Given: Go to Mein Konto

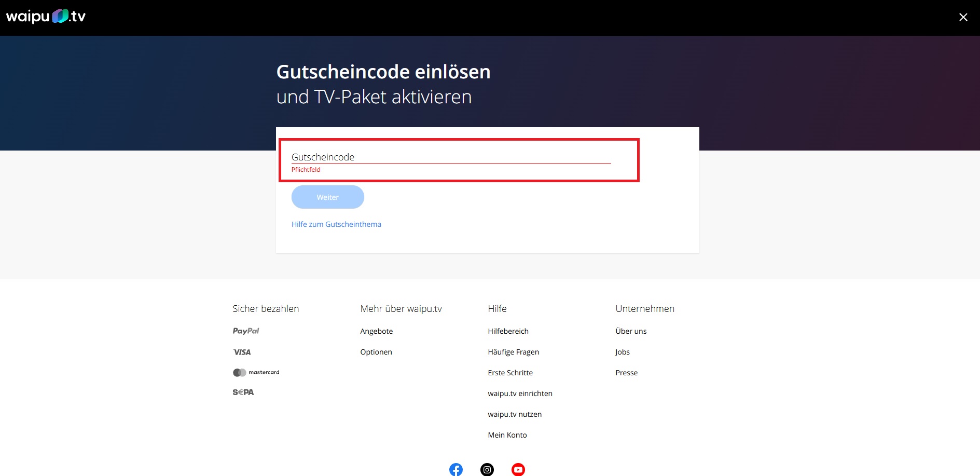Looking at the screenshot, I should [507, 435].
